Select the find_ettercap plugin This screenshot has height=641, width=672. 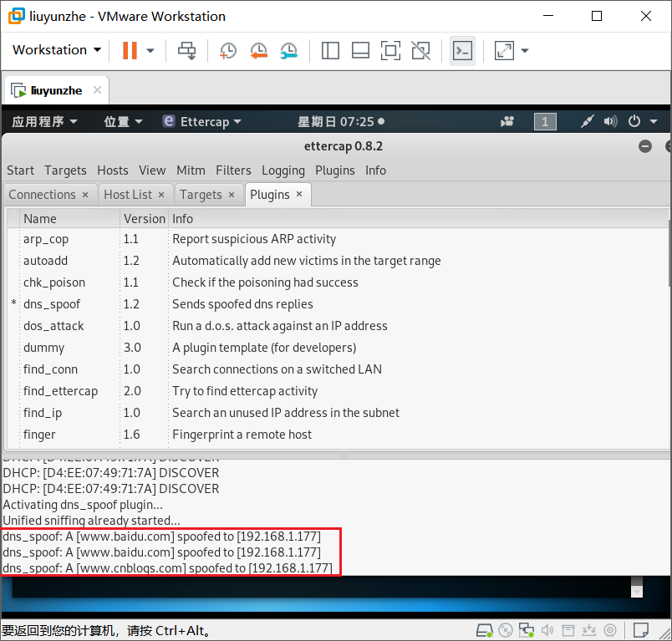[338, 391]
